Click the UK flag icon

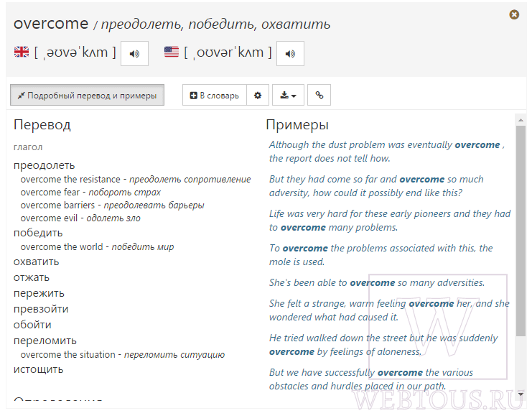[22, 52]
